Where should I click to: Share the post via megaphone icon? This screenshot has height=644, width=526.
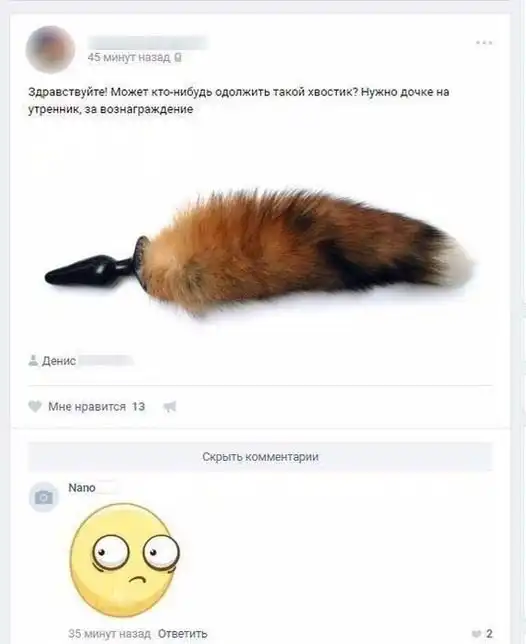click(x=170, y=407)
